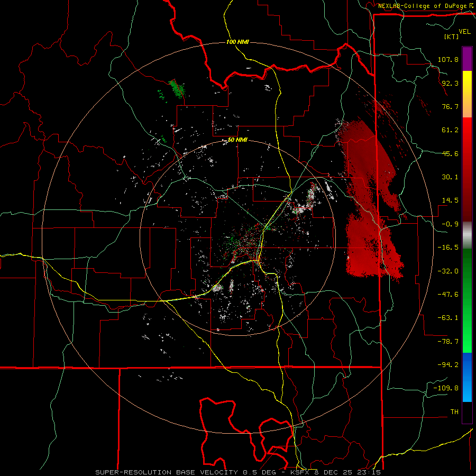Pick the gray segment of velocity colorbar
476x476 pixels.
click(467, 235)
